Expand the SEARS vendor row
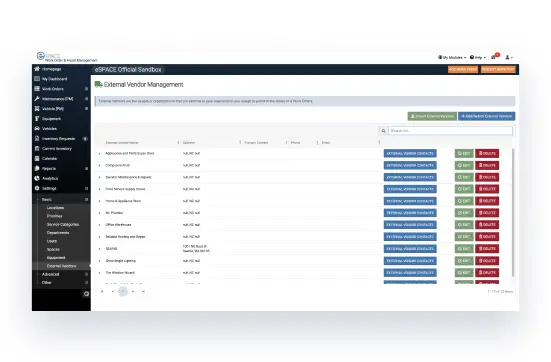This screenshot has width=551, height=362. click(x=99, y=249)
